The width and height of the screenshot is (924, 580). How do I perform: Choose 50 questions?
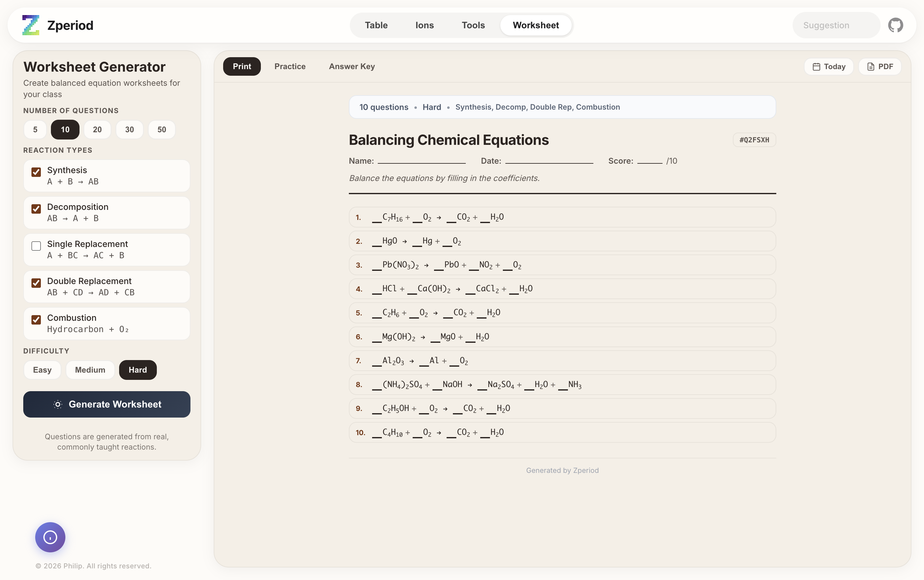(x=161, y=129)
